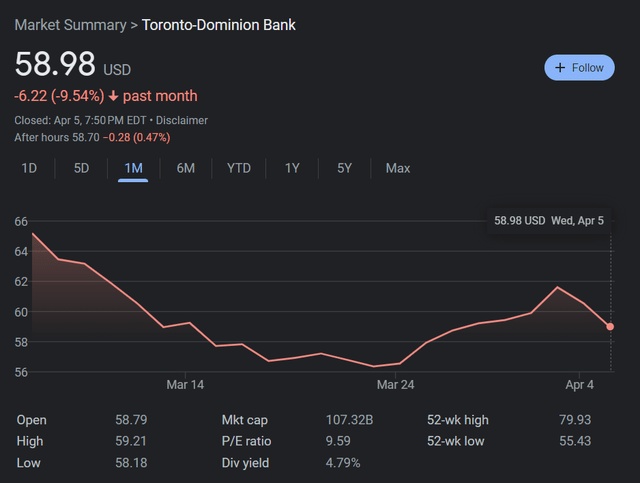The width and height of the screenshot is (640, 483).
Task: Click the 52-wk high value 79.93
Action: coord(575,420)
